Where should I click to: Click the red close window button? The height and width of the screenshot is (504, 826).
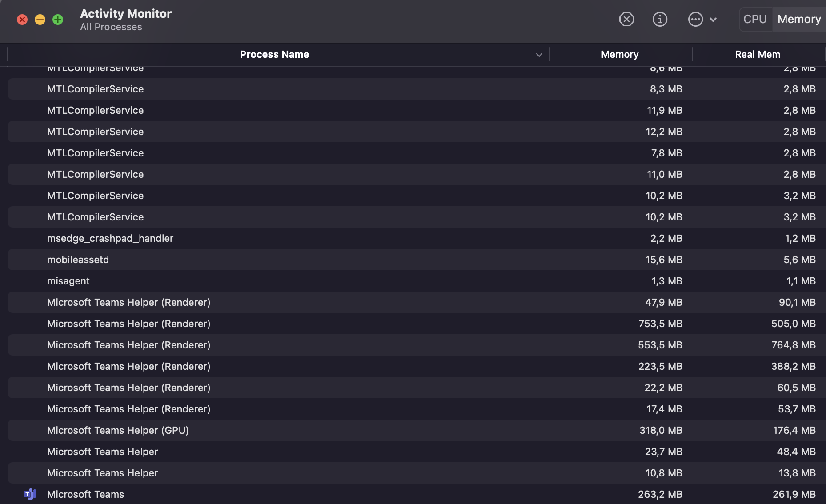[22, 20]
